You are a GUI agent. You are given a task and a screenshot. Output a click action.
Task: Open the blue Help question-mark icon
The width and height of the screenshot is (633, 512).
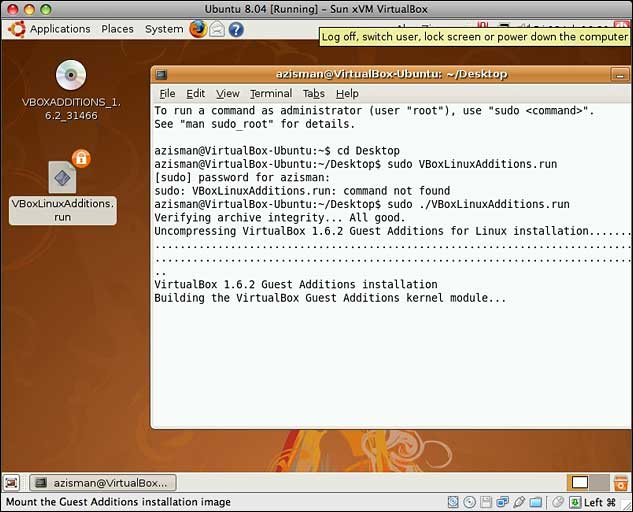(236, 29)
